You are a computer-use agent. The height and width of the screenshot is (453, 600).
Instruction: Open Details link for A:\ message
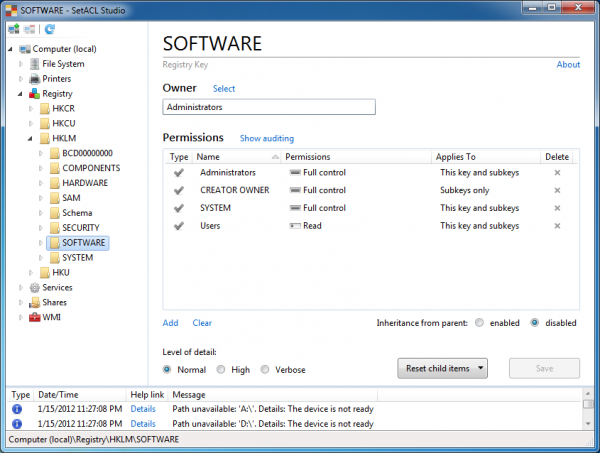(143, 409)
